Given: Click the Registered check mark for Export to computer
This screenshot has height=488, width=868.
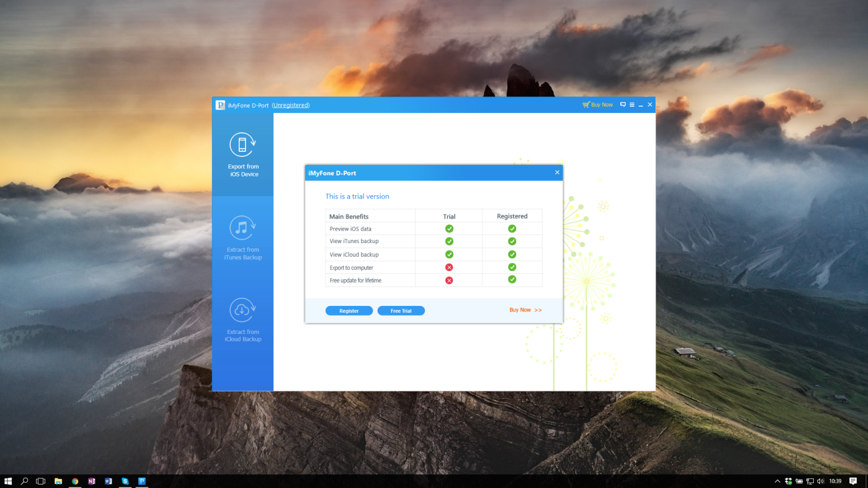Looking at the screenshot, I should [512, 267].
